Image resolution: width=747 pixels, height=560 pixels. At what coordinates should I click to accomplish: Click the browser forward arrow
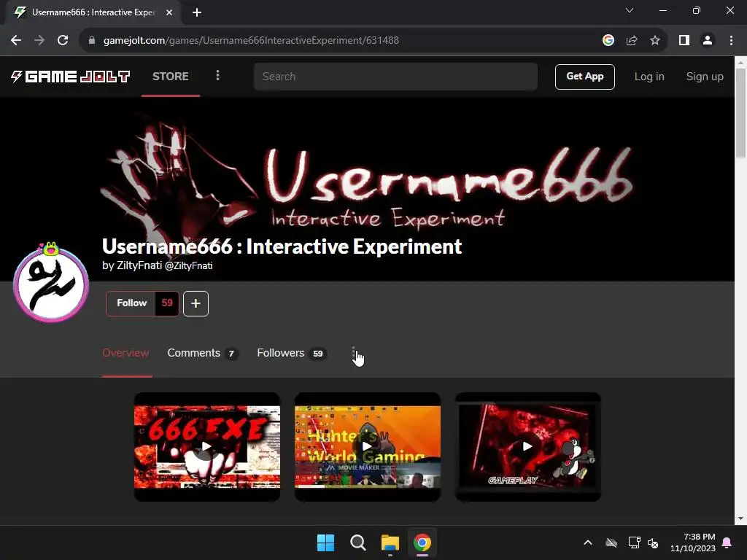point(39,41)
